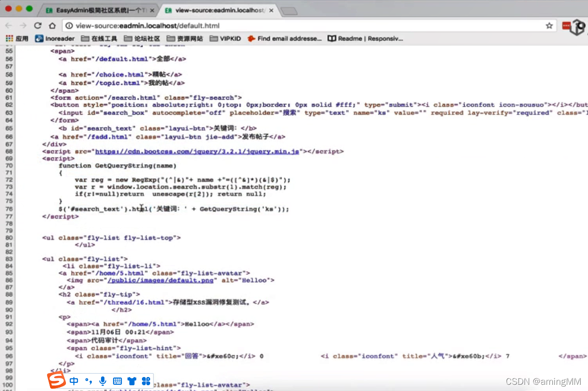Image resolution: width=588 pixels, height=391 pixels.
Task: Close the view-source tab
Action: 270,10
